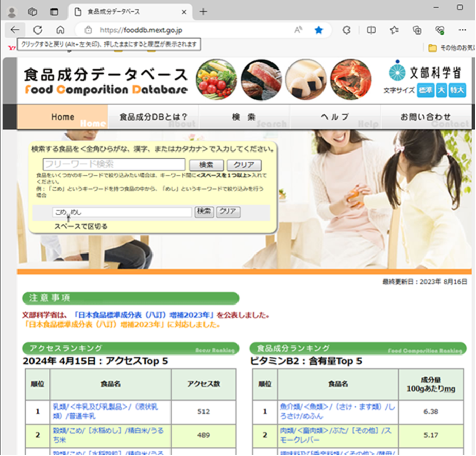Add a new tab with the plus icon
Image resolution: width=476 pixels, height=456 pixels.
[203, 12]
